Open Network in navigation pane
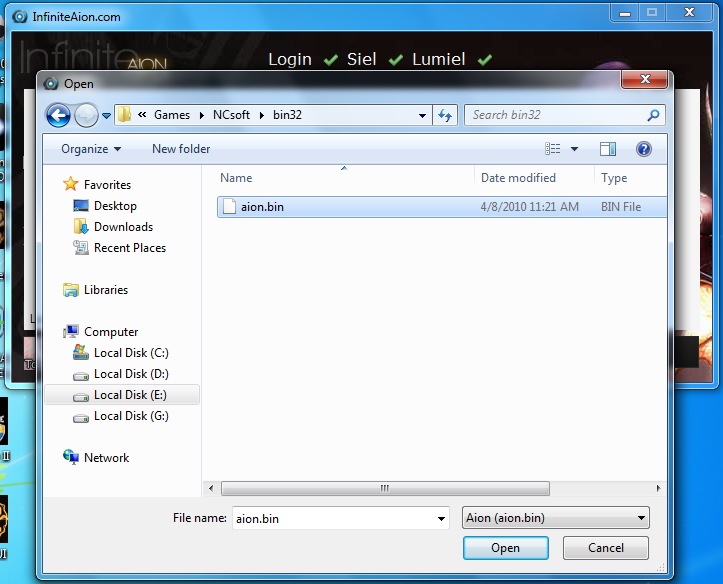Viewport: 723px width, 584px height. 107,458
